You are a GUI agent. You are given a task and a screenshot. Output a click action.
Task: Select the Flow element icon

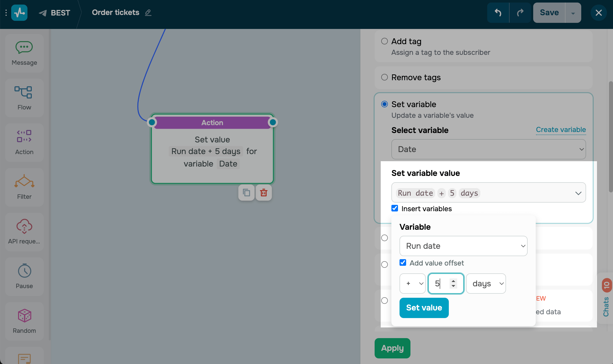point(24,98)
